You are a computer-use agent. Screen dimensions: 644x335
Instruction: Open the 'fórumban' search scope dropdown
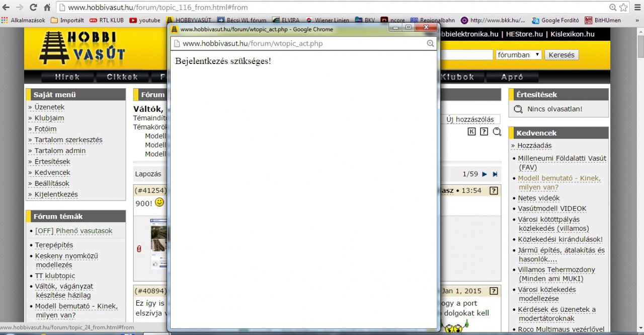point(518,55)
